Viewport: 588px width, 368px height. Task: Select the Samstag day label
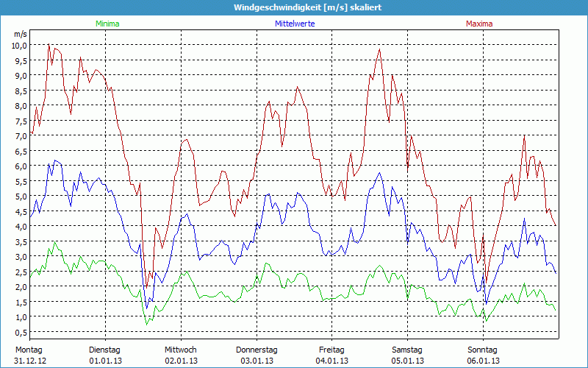pos(407,350)
